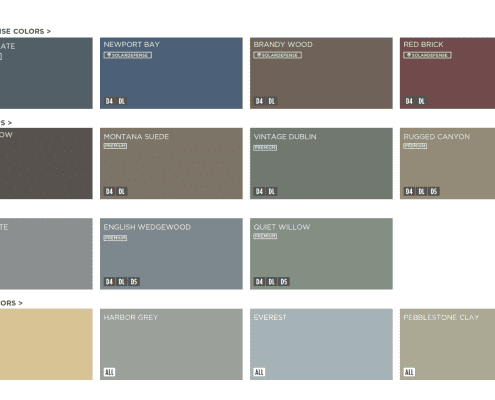Click the DL badge on Newport Bay
Screen dimensions: 495x400
[x=122, y=101]
